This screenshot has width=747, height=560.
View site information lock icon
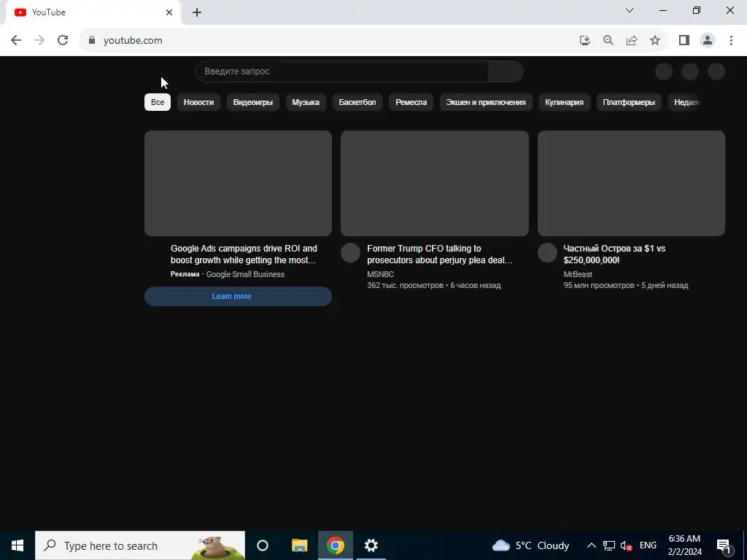pyautogui.click(x=92, y=41)
